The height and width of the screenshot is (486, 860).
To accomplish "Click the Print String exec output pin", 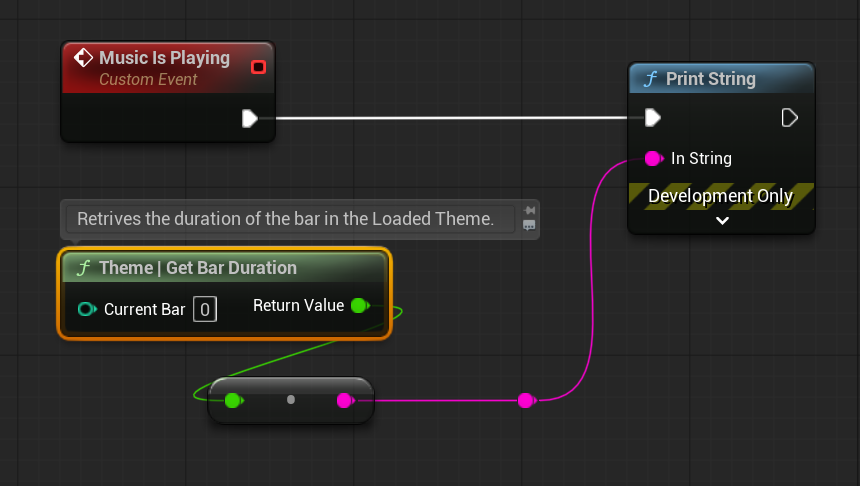I will (789, 118).
